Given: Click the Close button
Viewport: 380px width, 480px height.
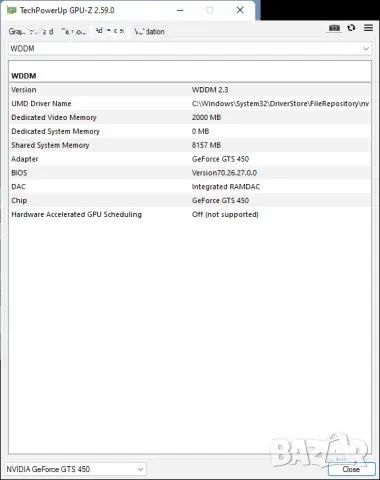Looking at the screenshot, I should [351, 469].
